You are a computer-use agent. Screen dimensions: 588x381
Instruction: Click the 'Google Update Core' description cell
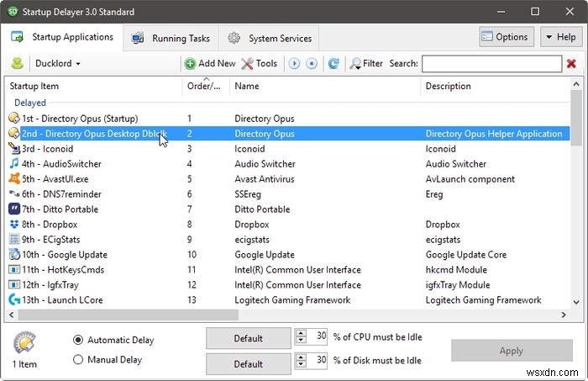point(466,255)
